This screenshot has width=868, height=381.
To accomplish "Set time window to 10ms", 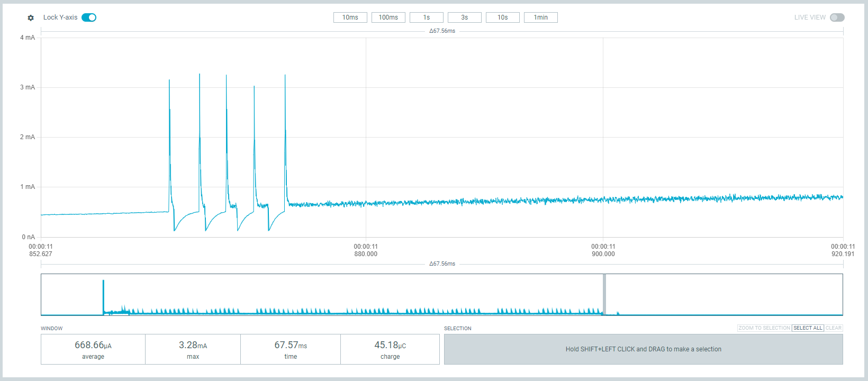I will pyautogui.click(x=350, y=17).
